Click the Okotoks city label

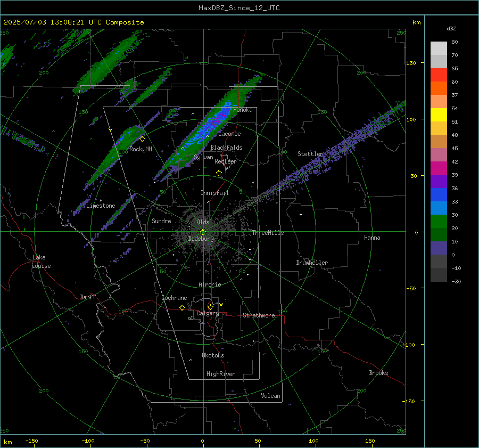click(213, 355)
